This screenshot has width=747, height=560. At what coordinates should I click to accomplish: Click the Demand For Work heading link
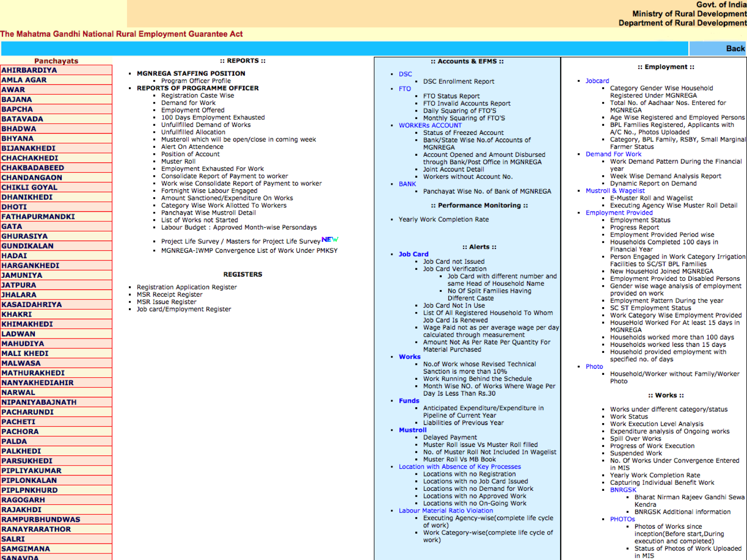[614, 154]
